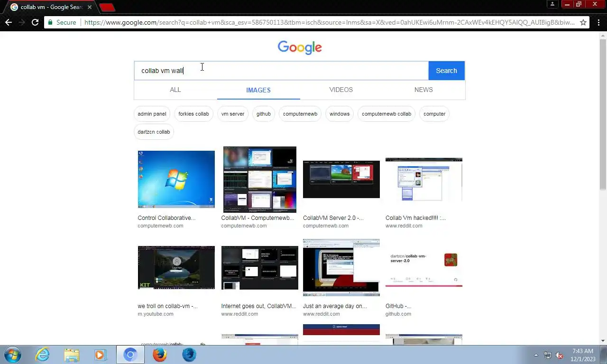Switch to the VIDEOS tab
607x364 pixels.
pyautogui.click(x=341, y=90)
